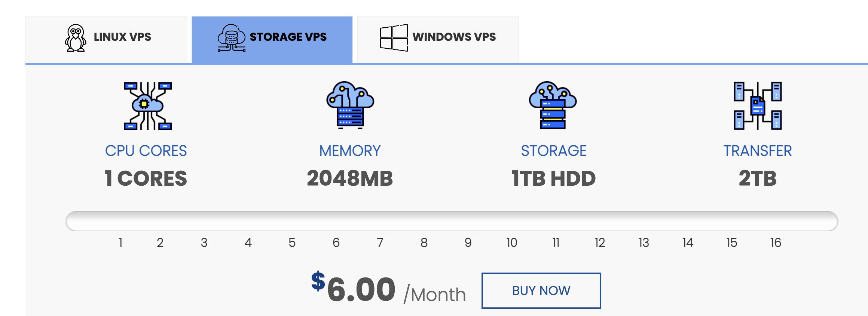Click the Memory cloud server icon
868x316 pixels.
[350, 105]
